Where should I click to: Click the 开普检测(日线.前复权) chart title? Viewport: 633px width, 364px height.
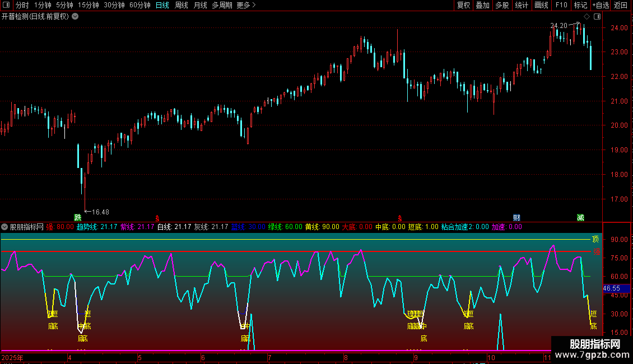[35, 17]
